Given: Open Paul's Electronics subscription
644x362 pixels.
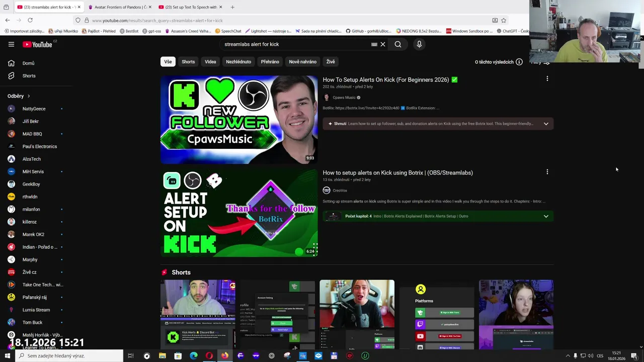Looking at the screenshot, I should point(40,146).
